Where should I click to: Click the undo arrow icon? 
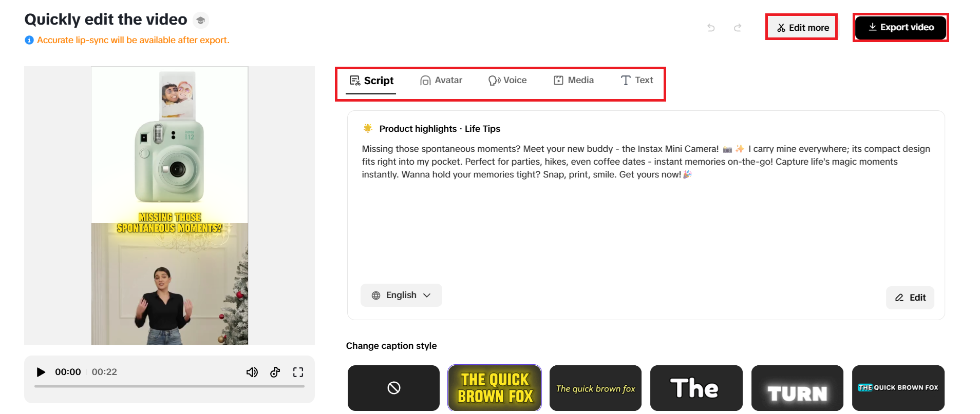(711, 28)
